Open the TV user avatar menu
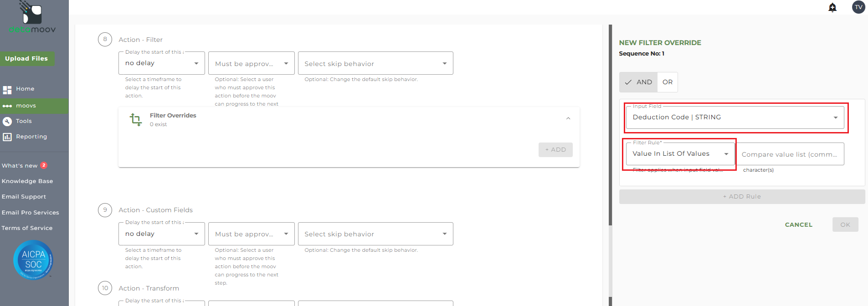 [858, 7]
